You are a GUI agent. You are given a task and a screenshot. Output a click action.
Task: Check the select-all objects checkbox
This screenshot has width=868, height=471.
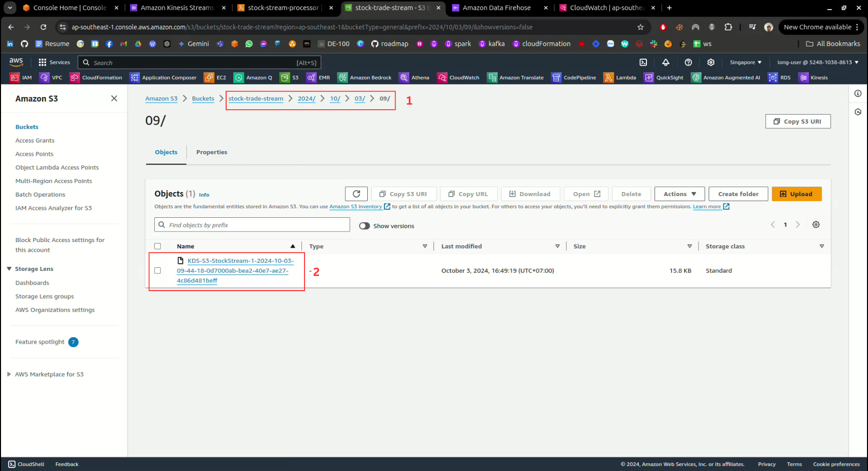click(x=157, y=247)
